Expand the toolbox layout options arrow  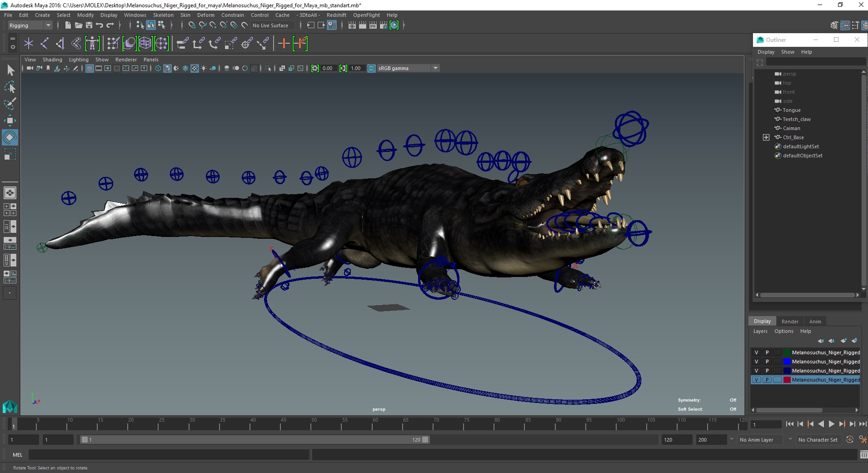[x=10, y=293]
